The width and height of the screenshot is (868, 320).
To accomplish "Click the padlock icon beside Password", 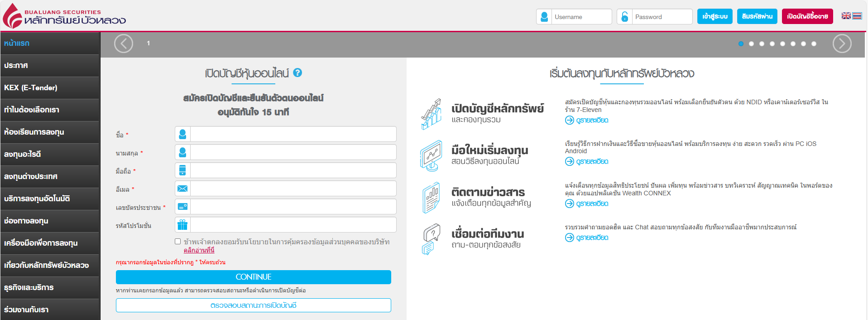I will pyautogui.click(x=624, y=17).
